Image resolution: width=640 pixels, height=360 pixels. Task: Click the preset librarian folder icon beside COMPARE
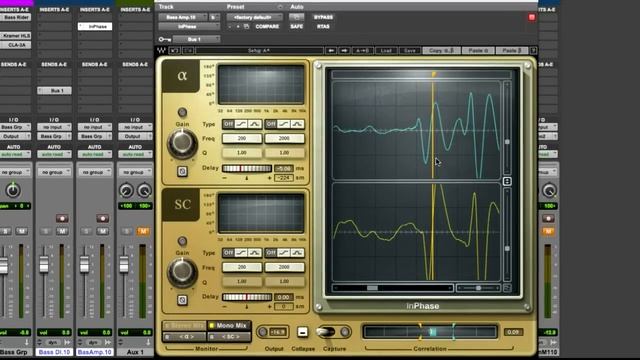pyautogui.click(x=247, y=27)
